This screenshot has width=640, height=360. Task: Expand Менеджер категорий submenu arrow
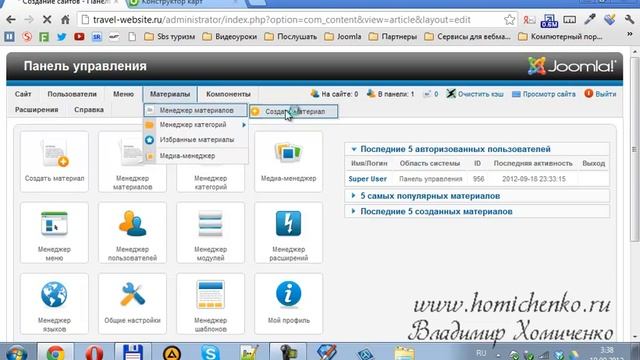244,125
